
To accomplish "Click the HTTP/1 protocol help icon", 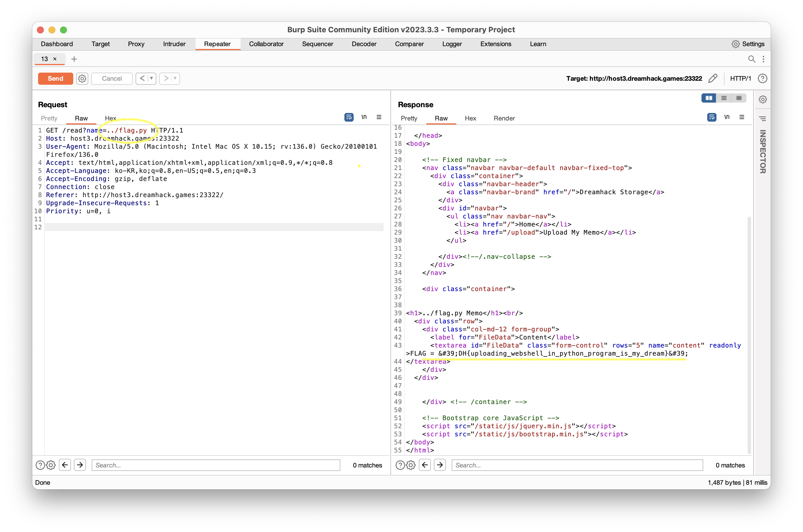I will click(x=763, y=78).
